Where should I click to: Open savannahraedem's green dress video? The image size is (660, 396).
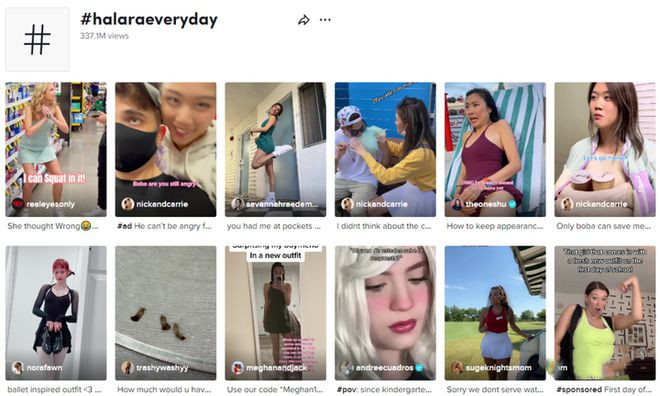point(275,149)
